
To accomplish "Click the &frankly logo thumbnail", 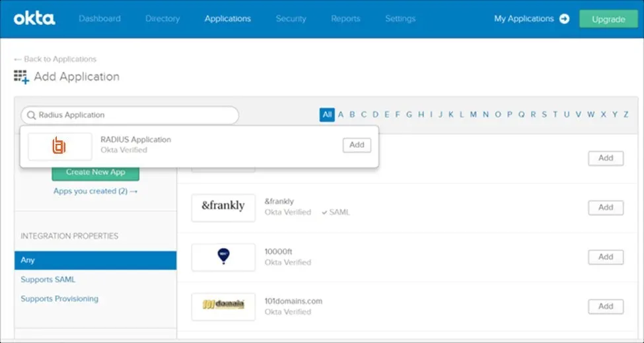I will [x=223, y=208].
